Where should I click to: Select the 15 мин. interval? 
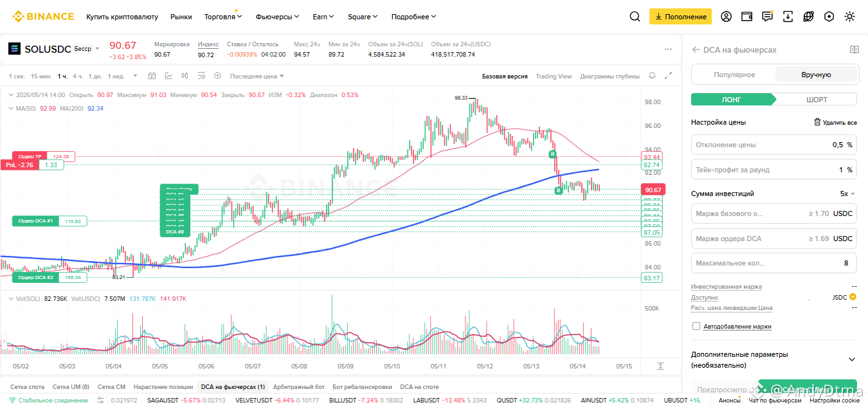(41, 76)
